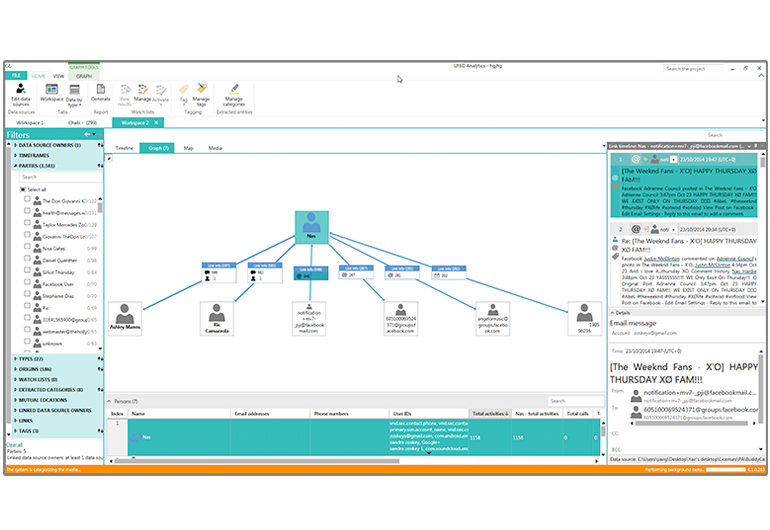Image resolution: width=770 pixels, height=530 pixels.
Task: Toggle the Select all parties checkbox
Action: (22, 189)
